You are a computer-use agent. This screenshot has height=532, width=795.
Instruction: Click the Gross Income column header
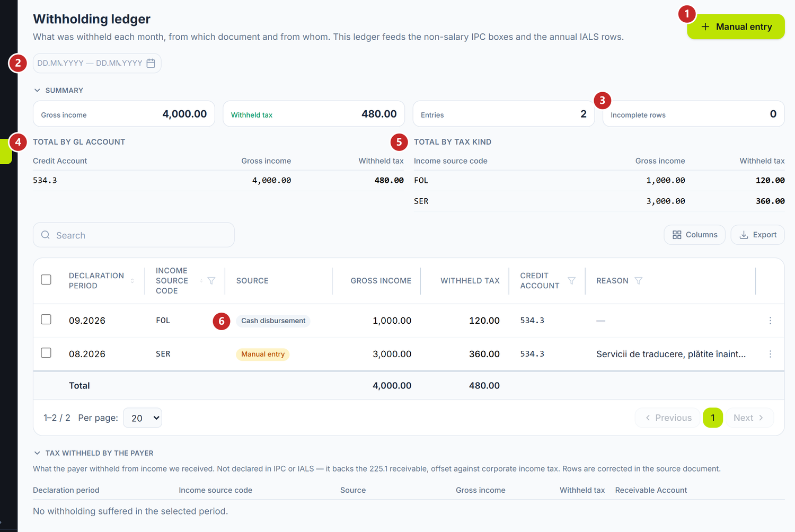pyautogui.click(x=381, y=281)
